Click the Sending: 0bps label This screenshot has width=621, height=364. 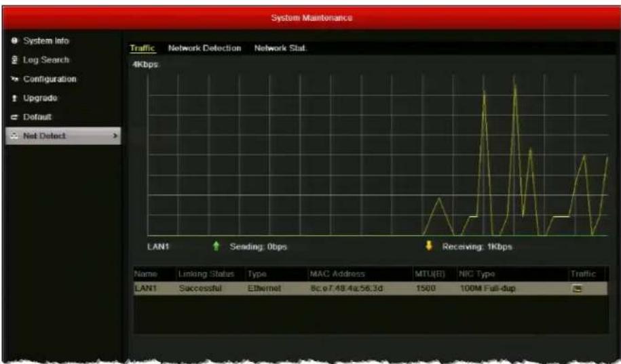tap(258, 247)
